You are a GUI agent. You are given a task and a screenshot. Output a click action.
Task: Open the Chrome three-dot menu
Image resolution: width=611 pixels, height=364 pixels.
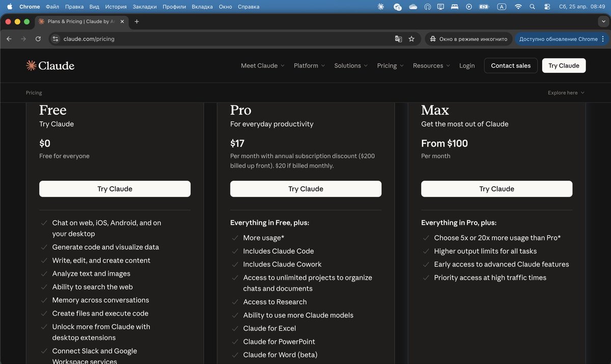pyautogui.click(x=603, y=39)
